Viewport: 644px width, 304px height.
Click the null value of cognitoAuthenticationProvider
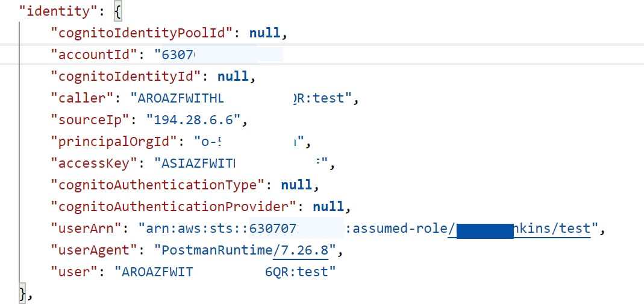[328, 207]
